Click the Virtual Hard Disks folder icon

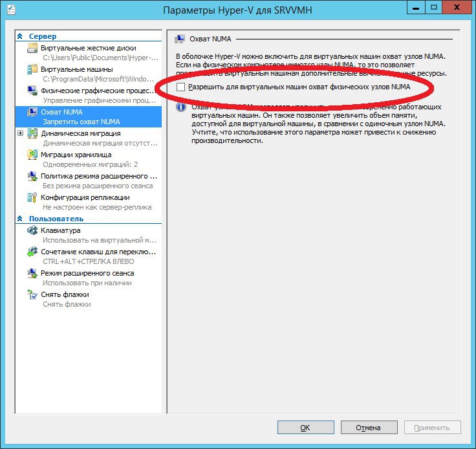(x=32, y=48)
